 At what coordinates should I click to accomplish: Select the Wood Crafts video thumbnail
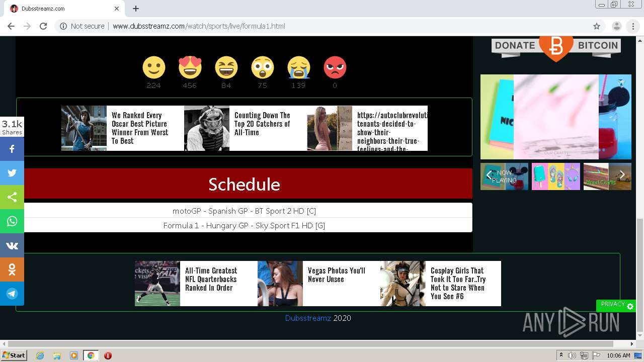[x=607, y=176]
